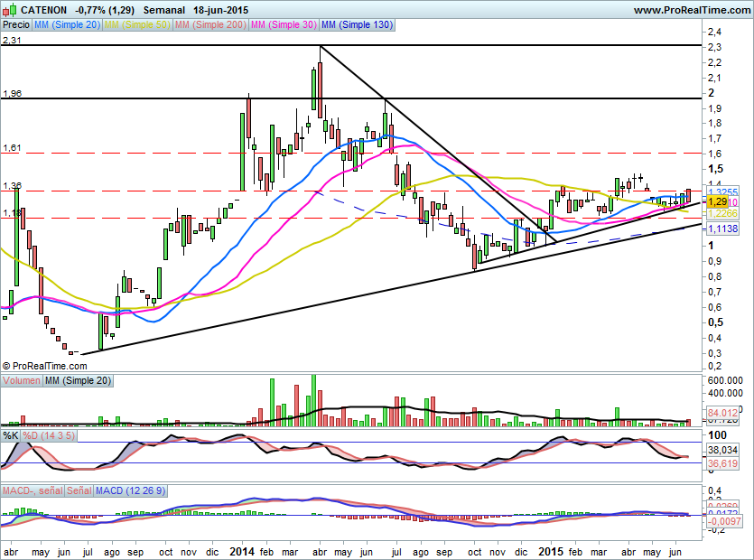Image resolution: width=754 pixels, height=560 pixels.
Task: Click the 1,29 current price tag on axis
Action: pyautogui.click(x=718, y=202)
